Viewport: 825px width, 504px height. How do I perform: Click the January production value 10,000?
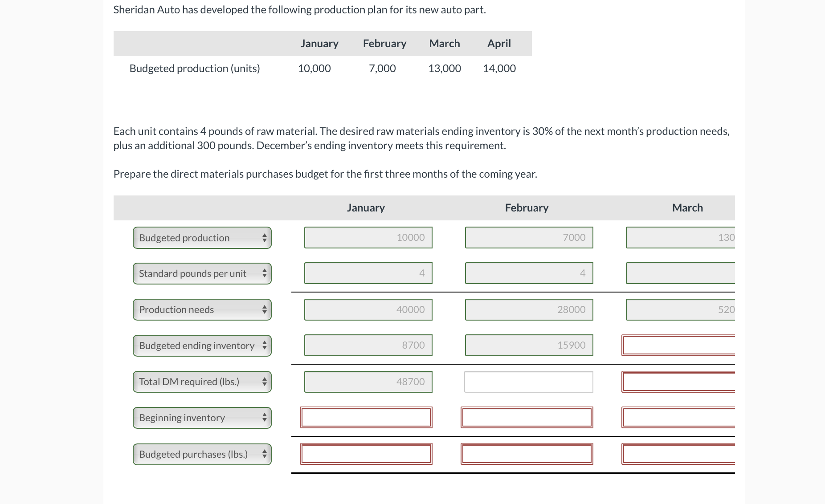point(314,68)
